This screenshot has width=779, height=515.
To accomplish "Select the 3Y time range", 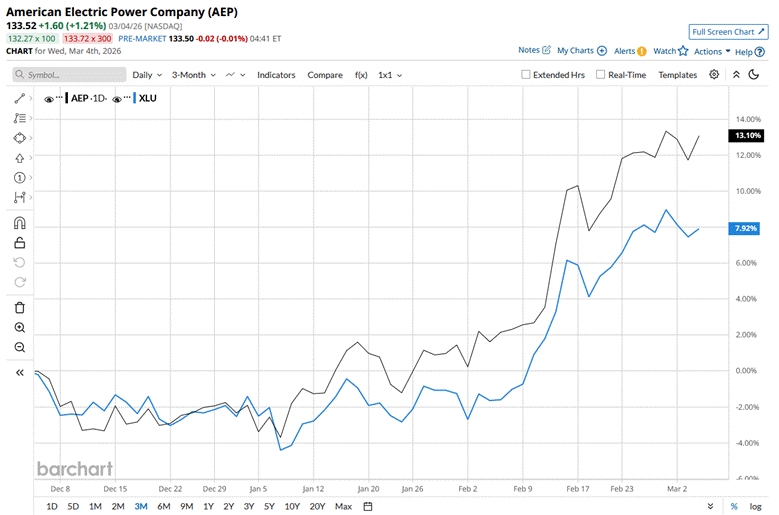I will 249,507.
